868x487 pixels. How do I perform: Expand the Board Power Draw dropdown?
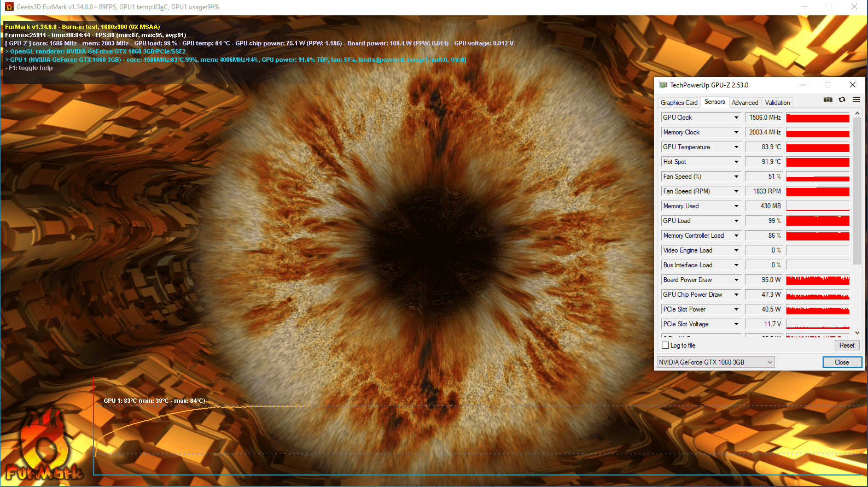(x=736, y=280)
